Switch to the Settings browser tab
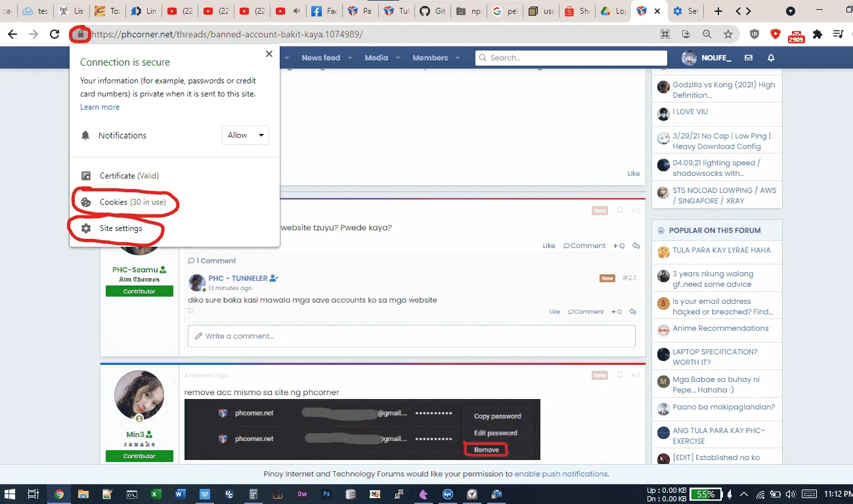The height and width of the screenshot is (504, 853). click(686, 11)
